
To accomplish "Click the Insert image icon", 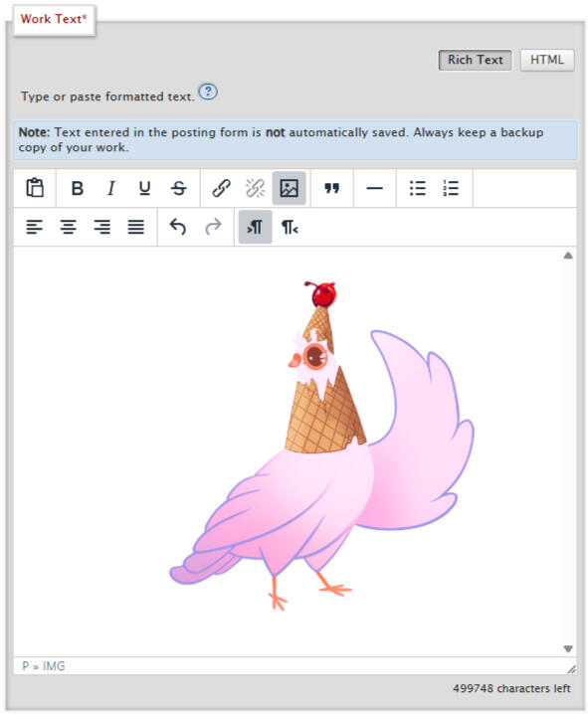I will (x=289, y=188).
